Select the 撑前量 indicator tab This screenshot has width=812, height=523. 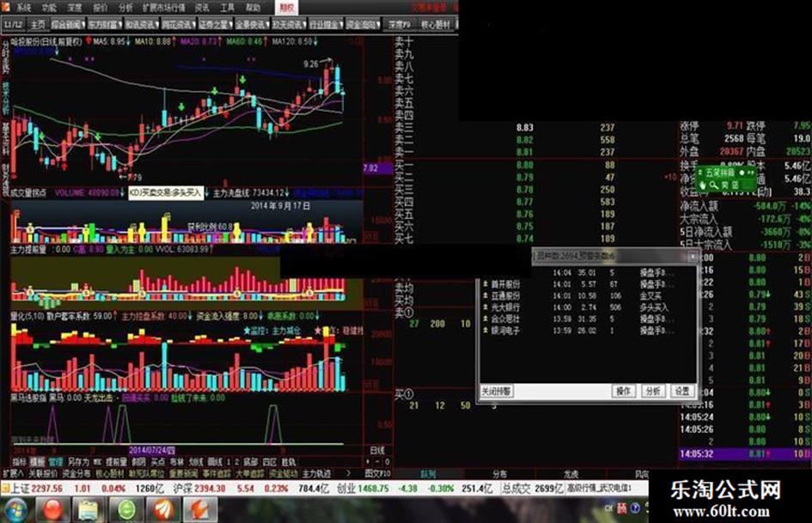(x=117, y=461)
